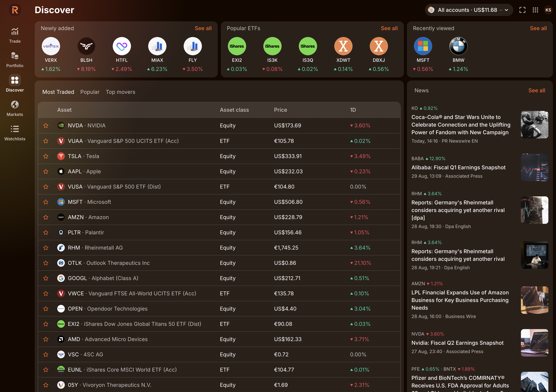The height and width of the screenshot is (392, 556).
Task: Open Markets globe icon
Action: point(15,105)
